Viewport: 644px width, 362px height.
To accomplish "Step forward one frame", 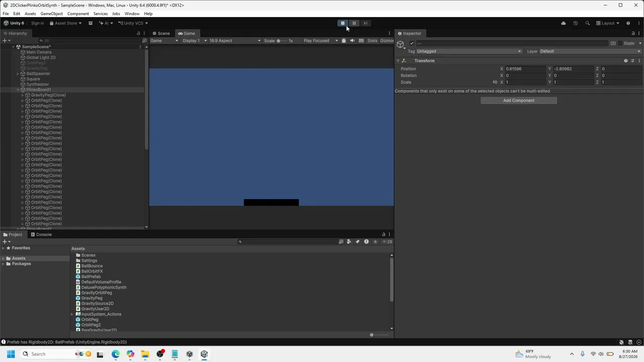I will pyautogui.click(x=366, y=23).
